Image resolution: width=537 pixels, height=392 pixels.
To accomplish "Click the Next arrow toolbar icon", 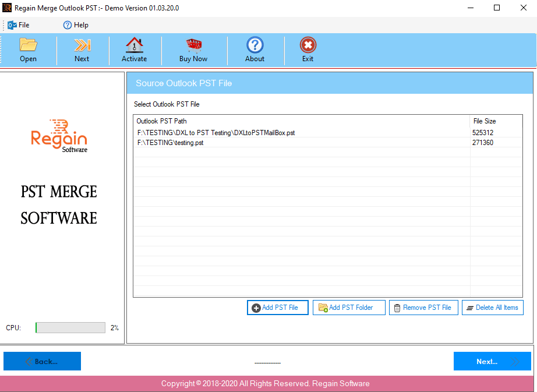I will (82, 45).
